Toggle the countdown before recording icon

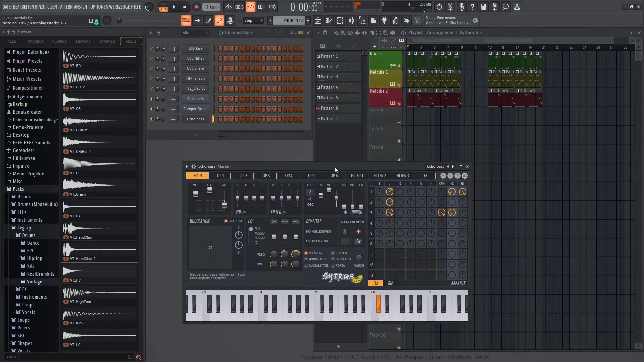[250, 7]
